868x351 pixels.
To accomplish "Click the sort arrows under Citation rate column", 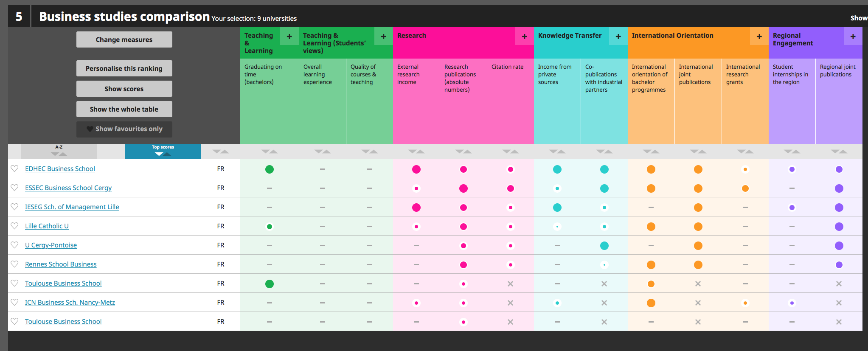I will click(x=510, y=152).
